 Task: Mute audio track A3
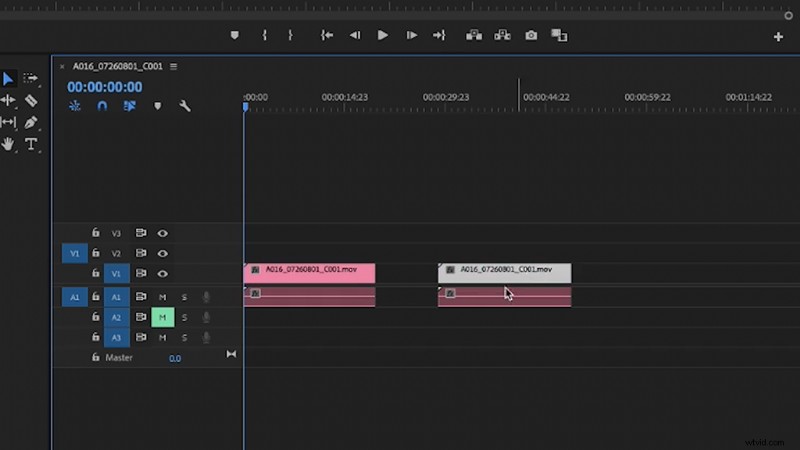click(x=162, y=337)
